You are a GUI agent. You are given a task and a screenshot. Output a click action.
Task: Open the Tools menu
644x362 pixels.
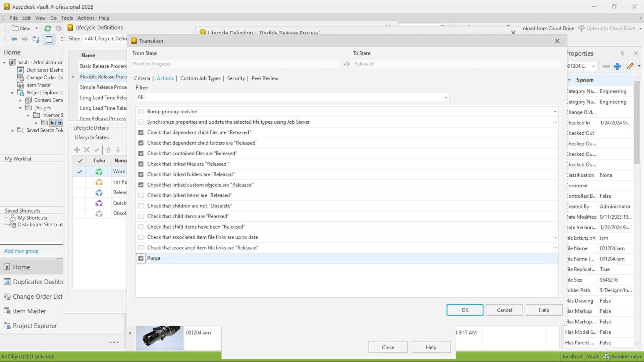pos(67,18)
